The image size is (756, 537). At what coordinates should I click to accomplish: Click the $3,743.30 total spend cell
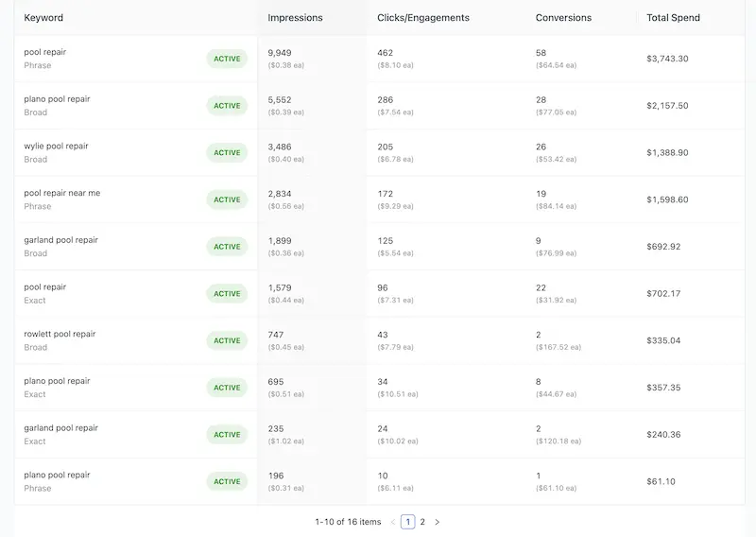[x=667, y=59]
